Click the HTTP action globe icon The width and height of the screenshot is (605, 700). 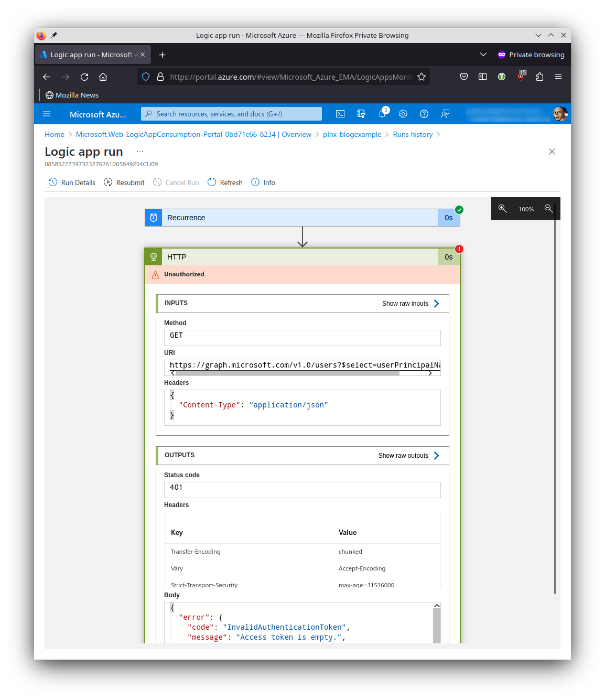pos(153,256)
